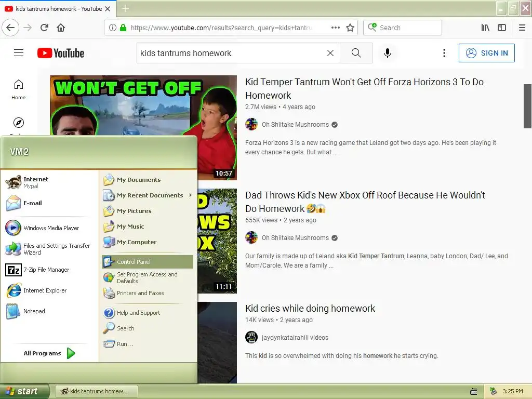This screenshot has width=532, height=399.
Task: Click the browser forward arrow
Action: tap(28, 28)
